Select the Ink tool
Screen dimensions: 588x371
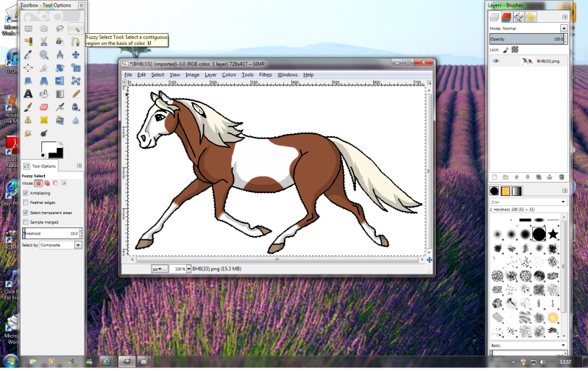[x=76, y=107]
